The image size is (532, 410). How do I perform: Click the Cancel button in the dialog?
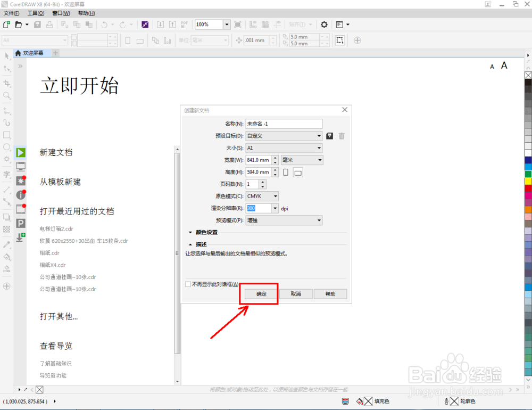pos(296,294)
